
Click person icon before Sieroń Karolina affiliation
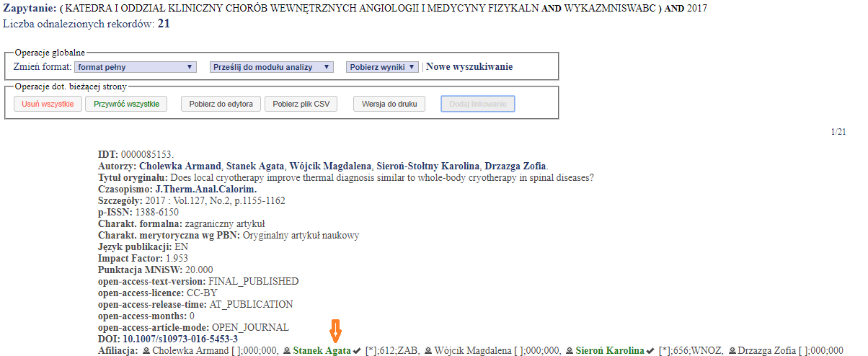(x=569, y=351)
